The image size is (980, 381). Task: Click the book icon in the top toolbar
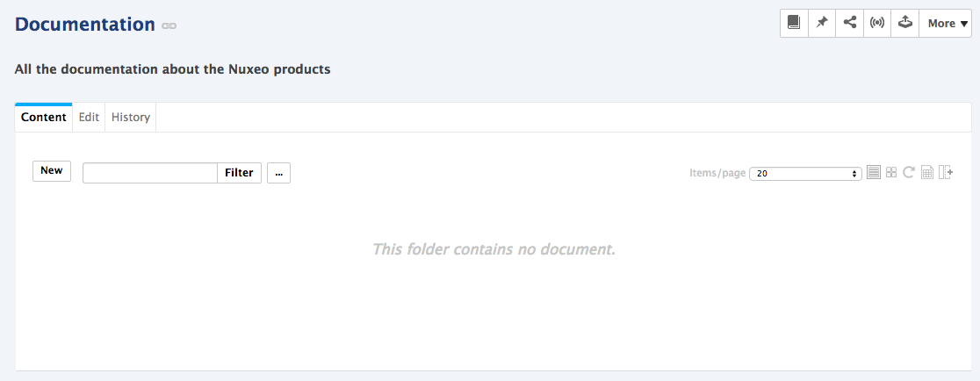point(794,23)
